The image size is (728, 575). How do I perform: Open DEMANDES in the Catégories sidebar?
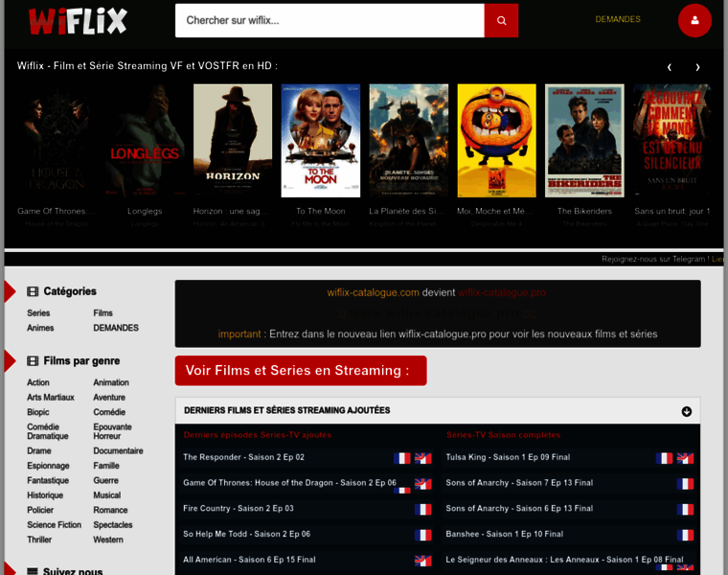116,328
